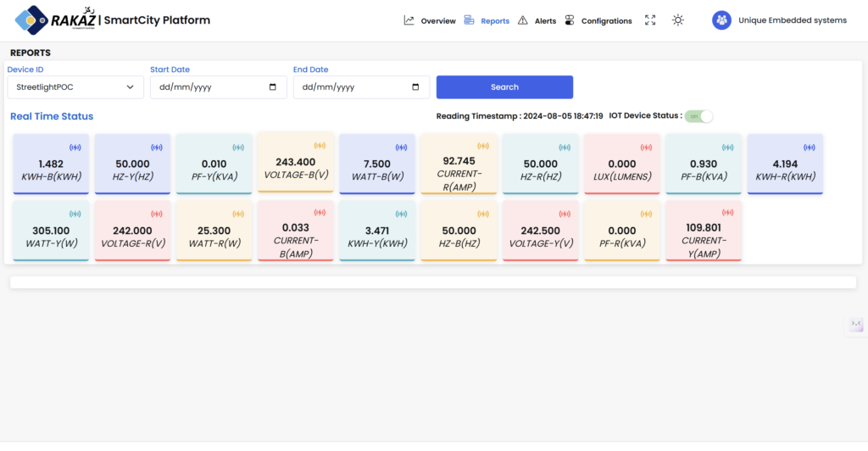
Task: Click the Reading Timestamp text
Action: tap(520, 116)
